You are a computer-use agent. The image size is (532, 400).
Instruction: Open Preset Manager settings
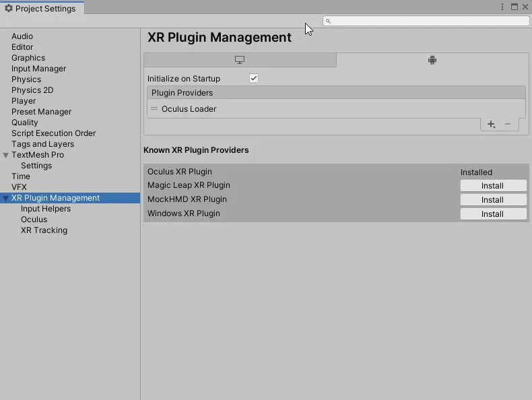click(41, 112)
